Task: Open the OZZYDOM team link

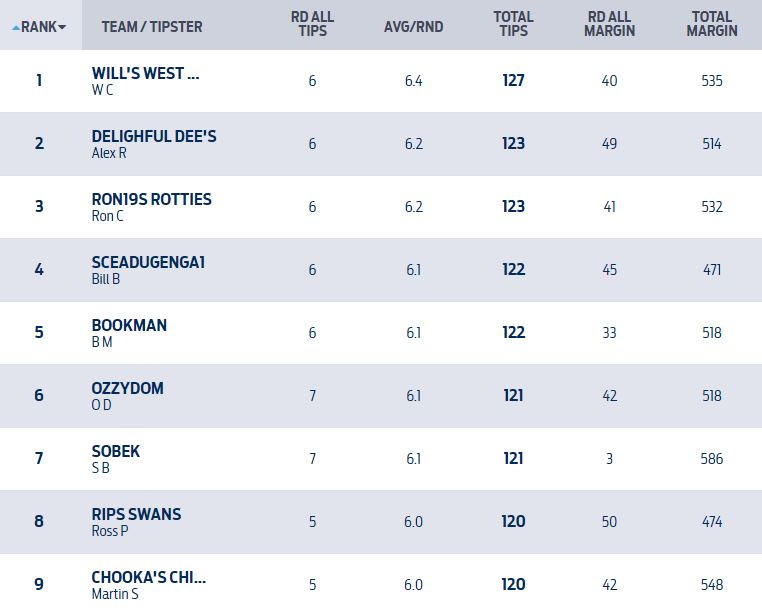Action: pos(127,388)
